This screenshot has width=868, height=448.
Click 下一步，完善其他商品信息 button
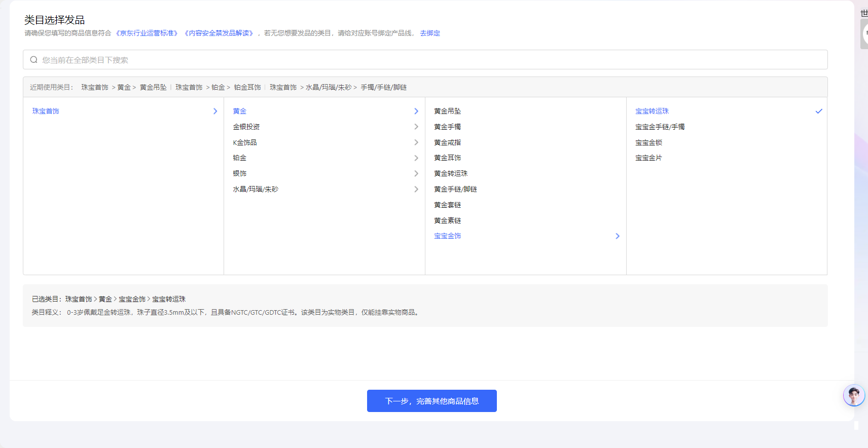[431, 401]
